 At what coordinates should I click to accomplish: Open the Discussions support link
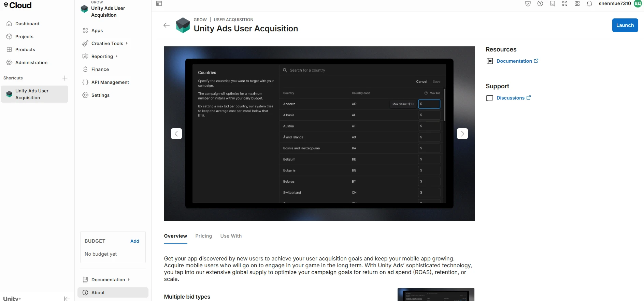[514, 98]
